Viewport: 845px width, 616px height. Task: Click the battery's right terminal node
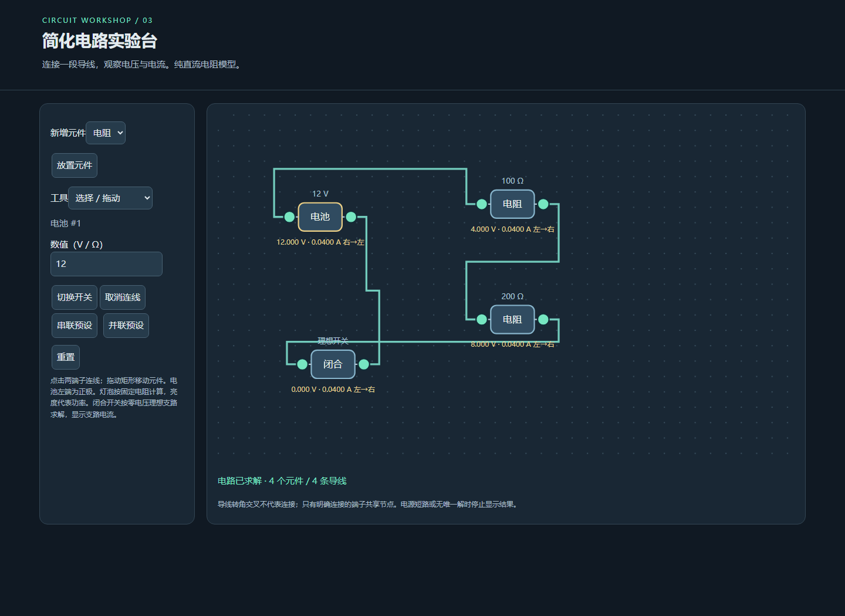(351, 217)
